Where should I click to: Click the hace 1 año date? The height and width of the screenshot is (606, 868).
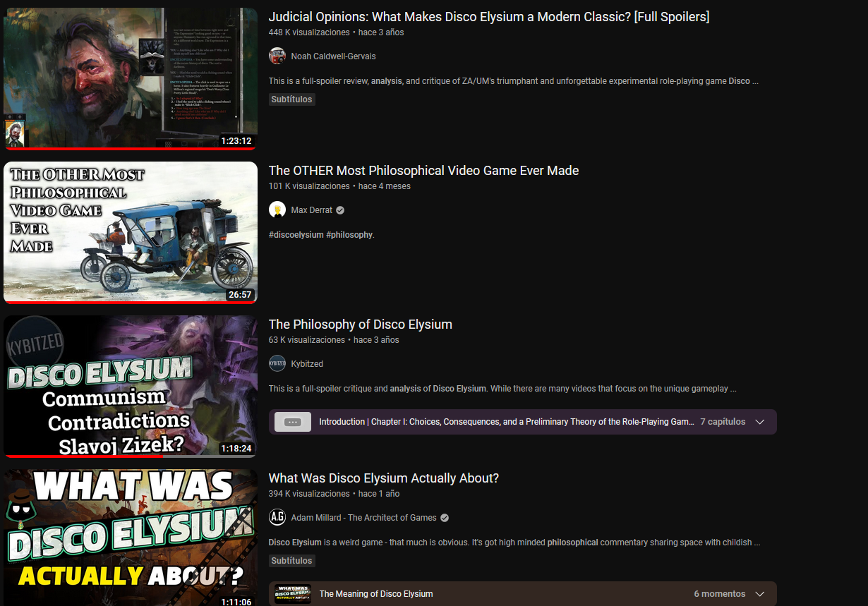[379, 494]
